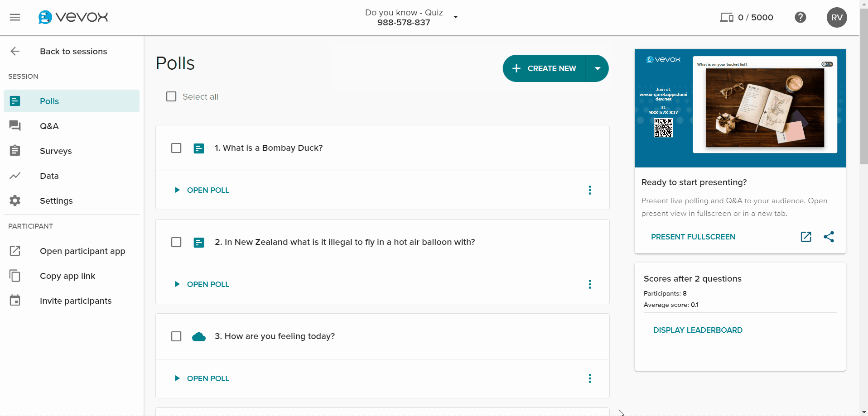This screenshot has height=416, width=868.
Task: Click the vertical page scrollbar
Action: pos(864,86)
